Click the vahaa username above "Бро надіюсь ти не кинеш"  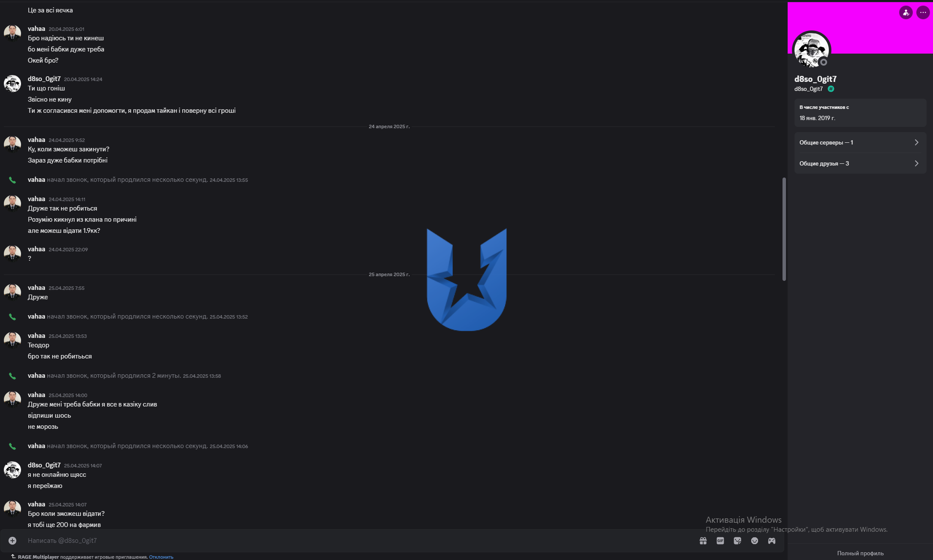36,29
